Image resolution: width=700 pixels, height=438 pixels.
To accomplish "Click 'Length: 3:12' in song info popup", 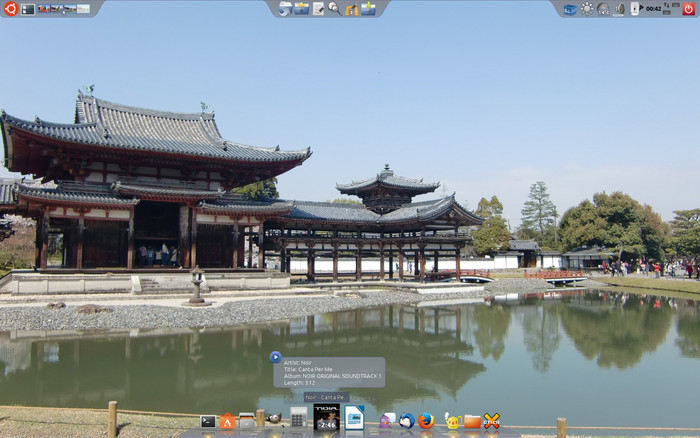I will point(300,383).
